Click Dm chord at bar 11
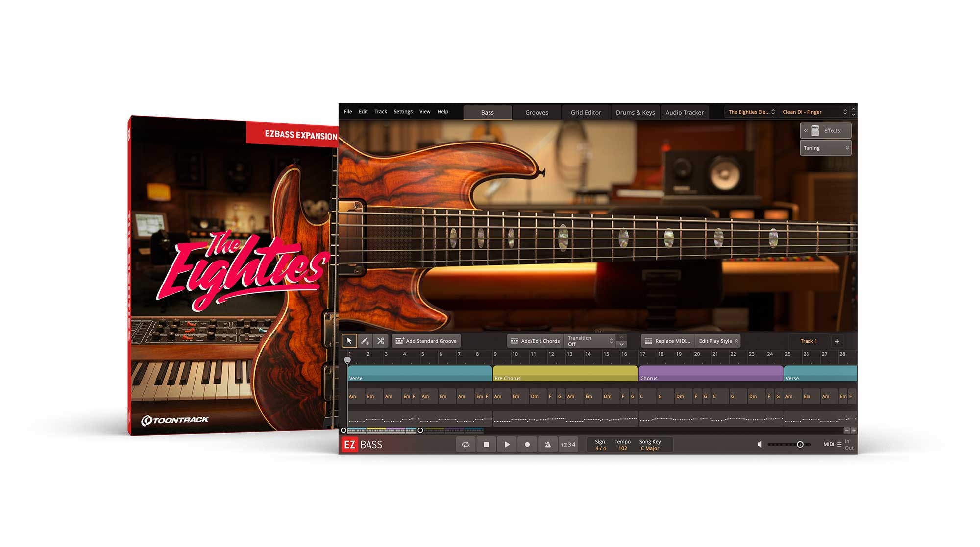The height and width of the screenshot is (547, 980). tap(538, 396)
